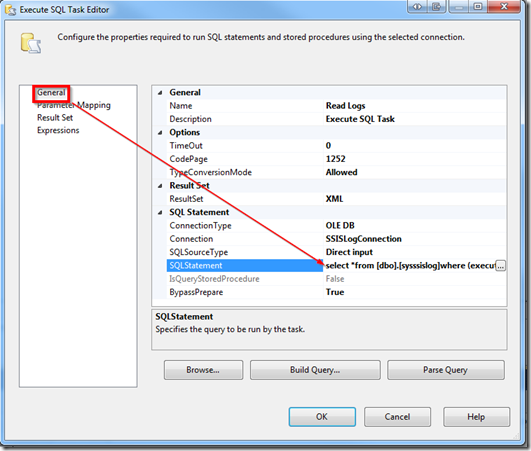Click the Build Query... button
The image size is (531, 451).
pos(315,370)
